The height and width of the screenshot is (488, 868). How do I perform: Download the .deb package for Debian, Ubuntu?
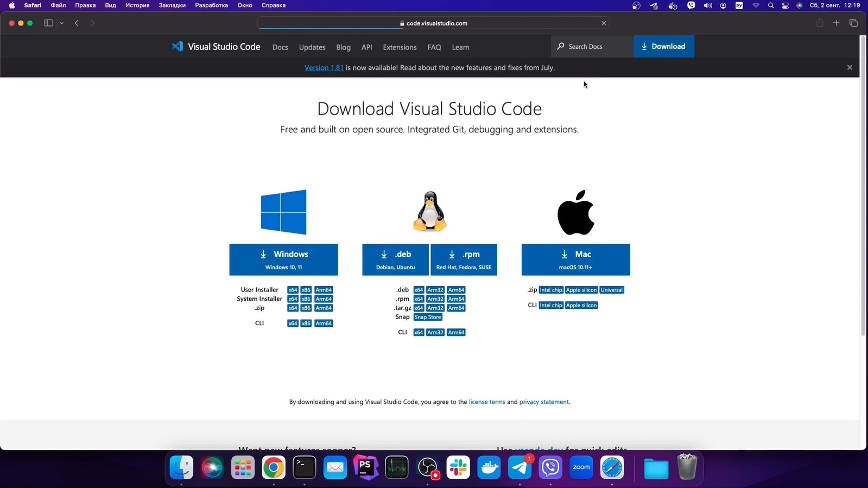(x=396, y=259)
